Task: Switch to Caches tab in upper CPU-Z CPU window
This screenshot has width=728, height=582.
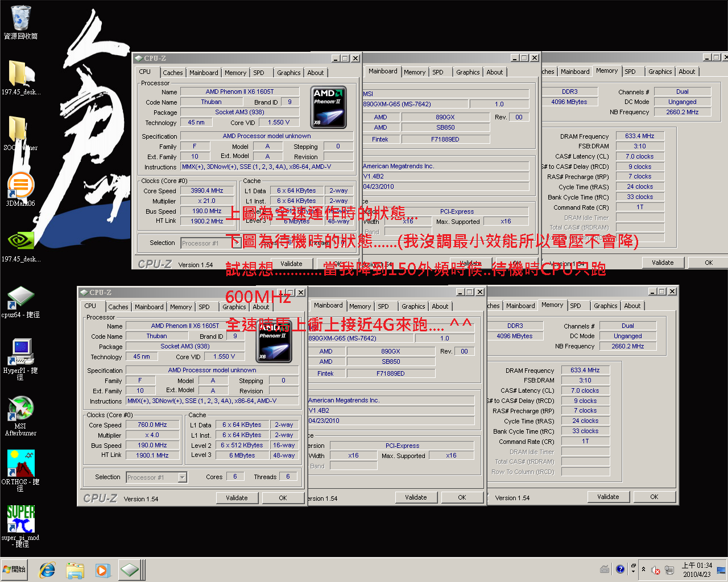Action: [173, 73]
